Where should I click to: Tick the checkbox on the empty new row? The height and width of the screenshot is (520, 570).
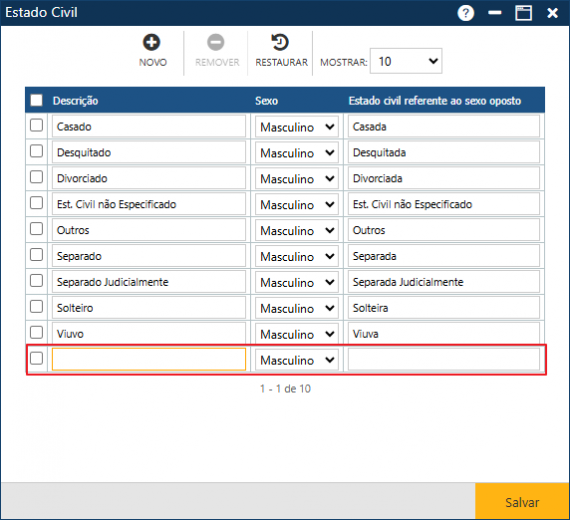pyautogui.click(x=36, y=358)
